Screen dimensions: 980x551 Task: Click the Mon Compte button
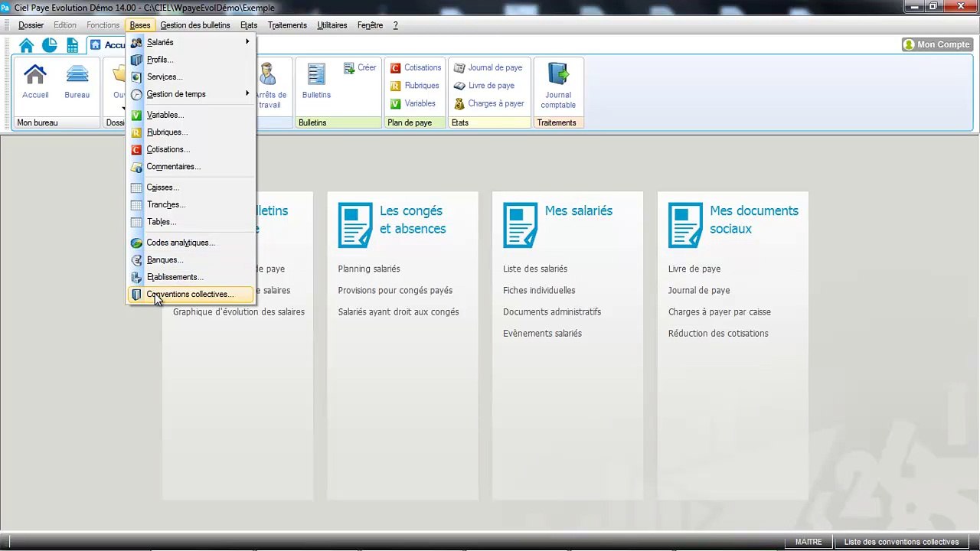(937, 44)
